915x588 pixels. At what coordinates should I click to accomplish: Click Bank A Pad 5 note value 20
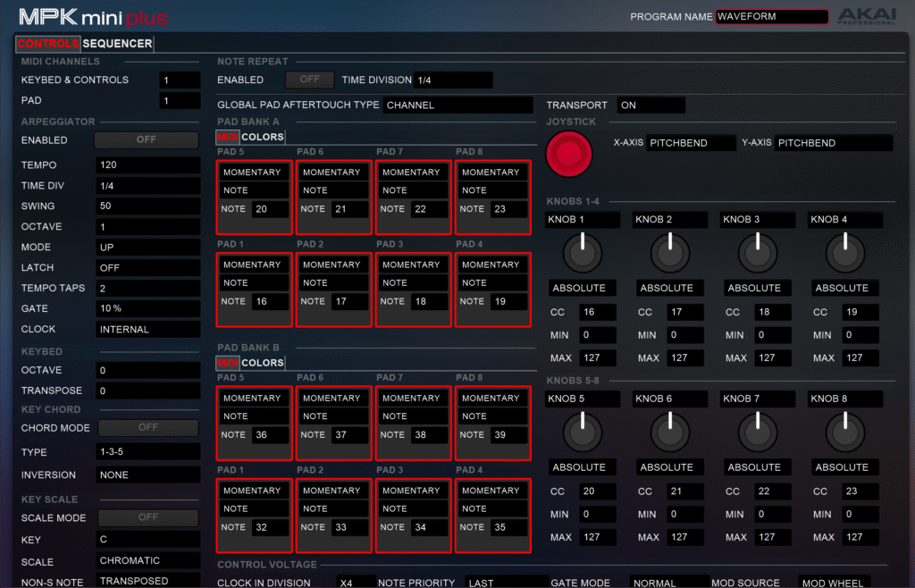[x=270, y=209]
